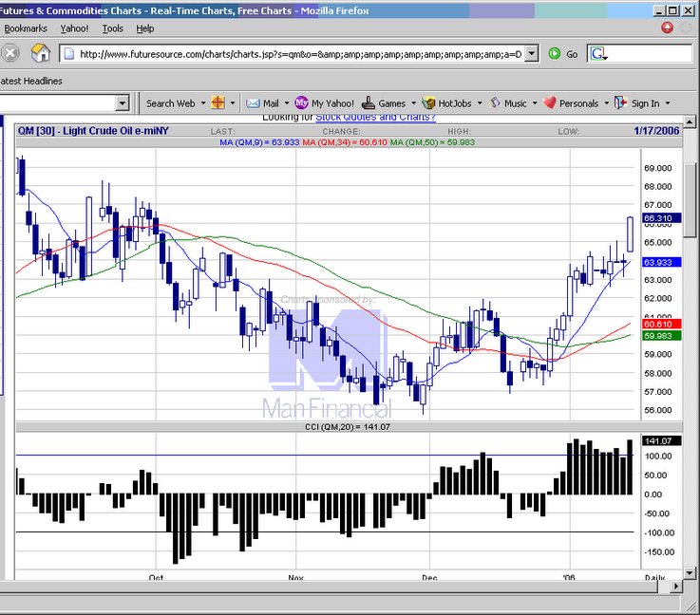Click the MA (QM,50) = 59.983 label
The height and width of the screenshot is (615, 700).
click(432, 142)
